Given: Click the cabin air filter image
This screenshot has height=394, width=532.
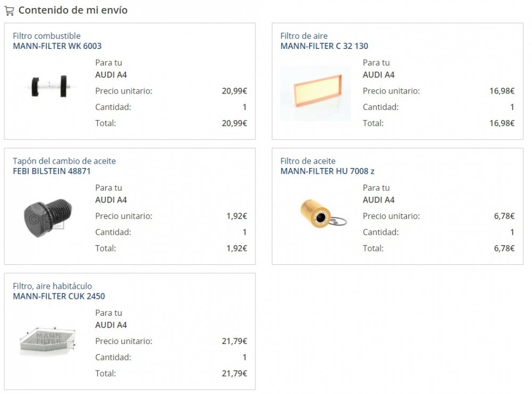Looking at the screenshot, I should click(48, 340).
